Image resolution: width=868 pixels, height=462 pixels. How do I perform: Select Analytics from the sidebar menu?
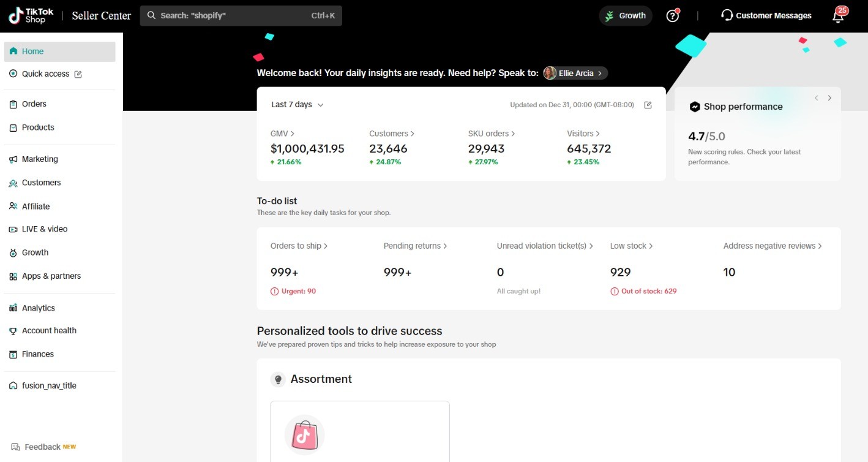(38, 308)
